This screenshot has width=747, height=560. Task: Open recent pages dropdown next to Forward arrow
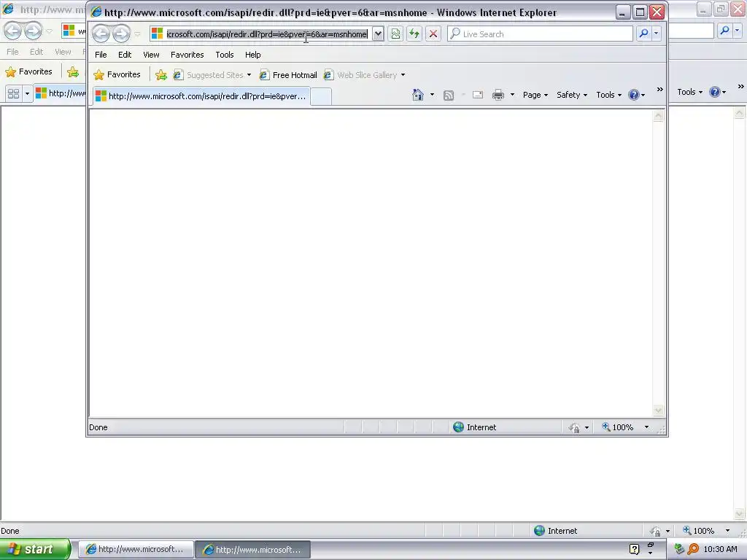137,34
